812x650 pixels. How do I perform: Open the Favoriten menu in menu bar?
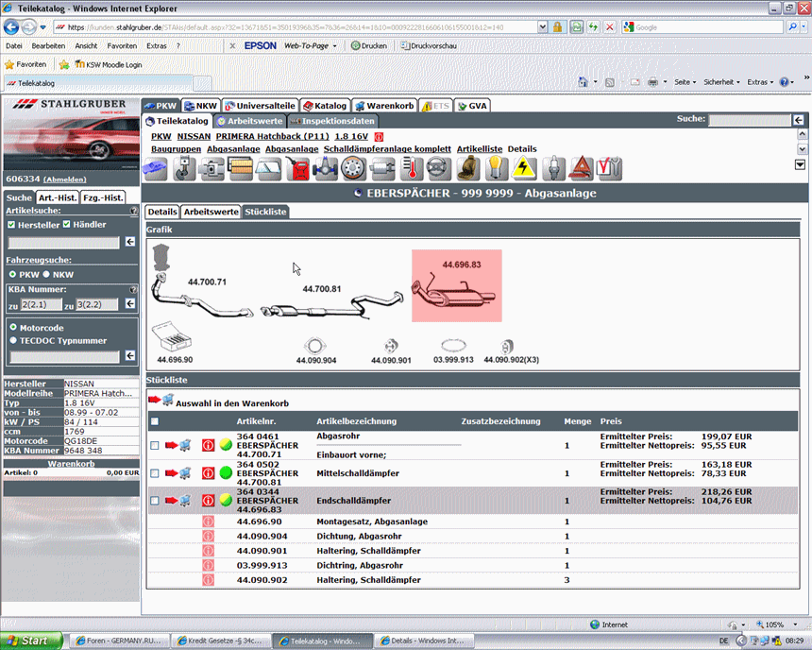[x=122, y=45]
